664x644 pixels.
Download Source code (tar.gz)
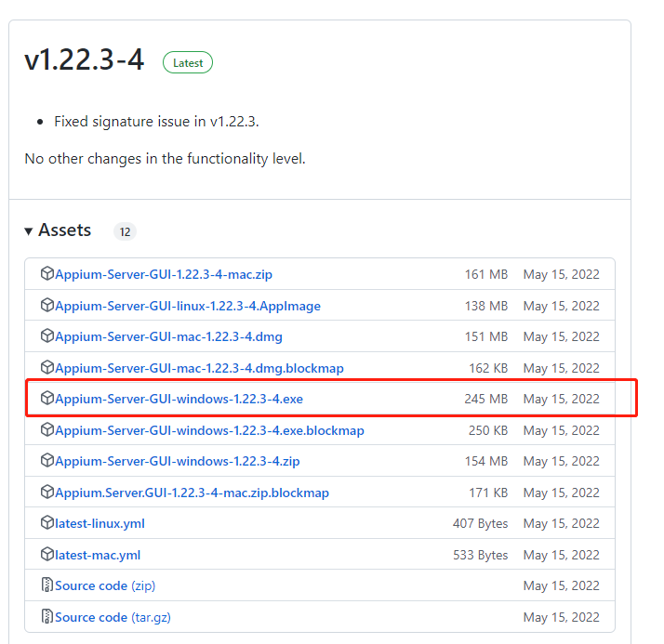click(x=113, y=617)
